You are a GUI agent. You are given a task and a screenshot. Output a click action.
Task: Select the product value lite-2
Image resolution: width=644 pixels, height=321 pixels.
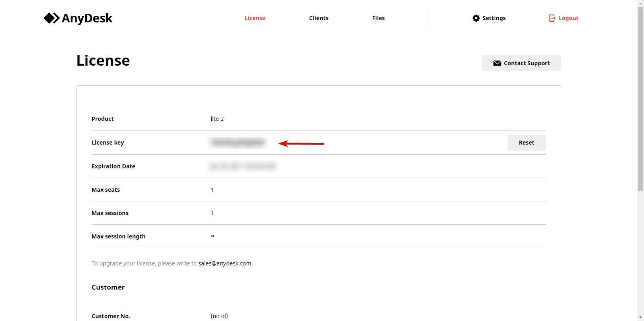coord(217,119)
